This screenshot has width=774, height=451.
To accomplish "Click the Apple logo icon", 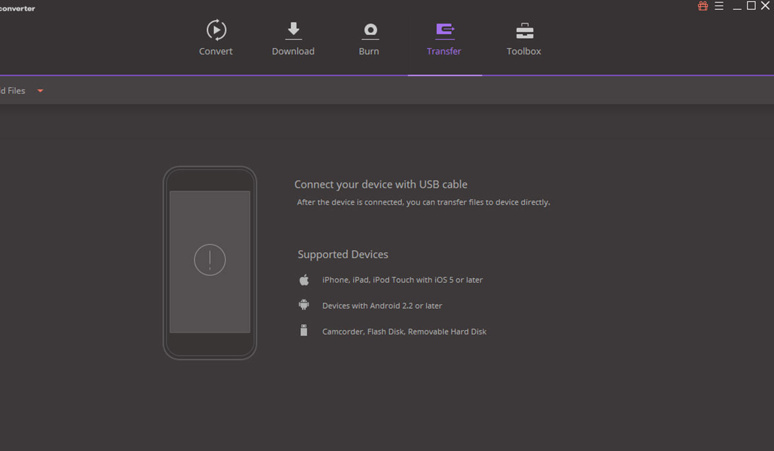I will tap(304, 280).
